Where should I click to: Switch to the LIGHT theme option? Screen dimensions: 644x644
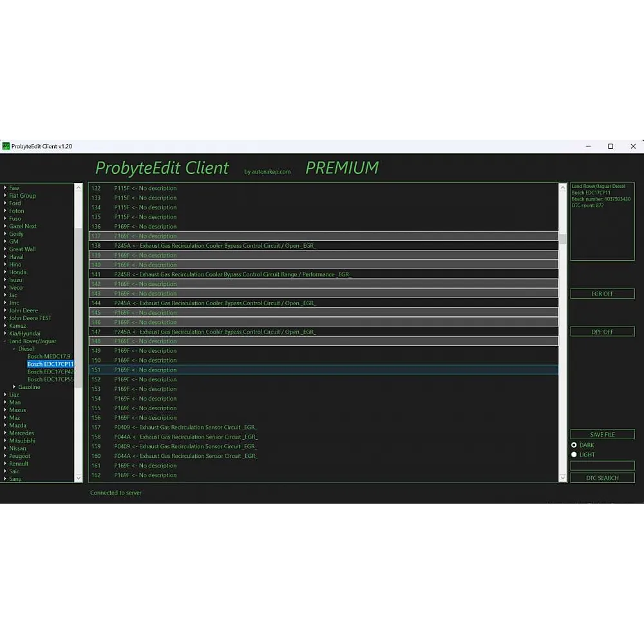point(574,455)
